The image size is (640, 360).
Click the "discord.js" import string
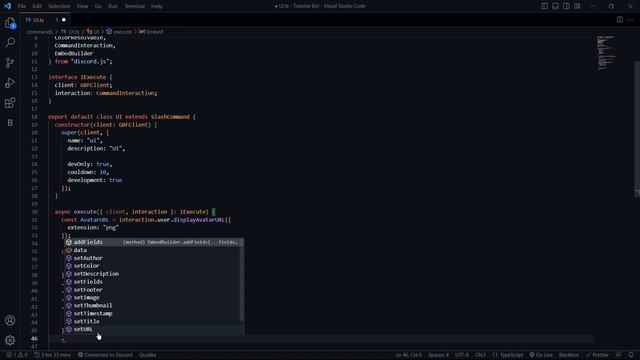90,61
